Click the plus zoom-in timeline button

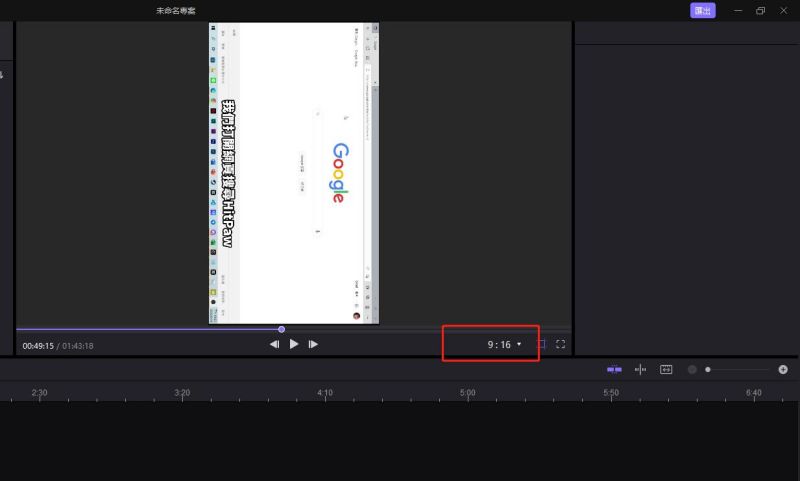[x=783, y=369]
